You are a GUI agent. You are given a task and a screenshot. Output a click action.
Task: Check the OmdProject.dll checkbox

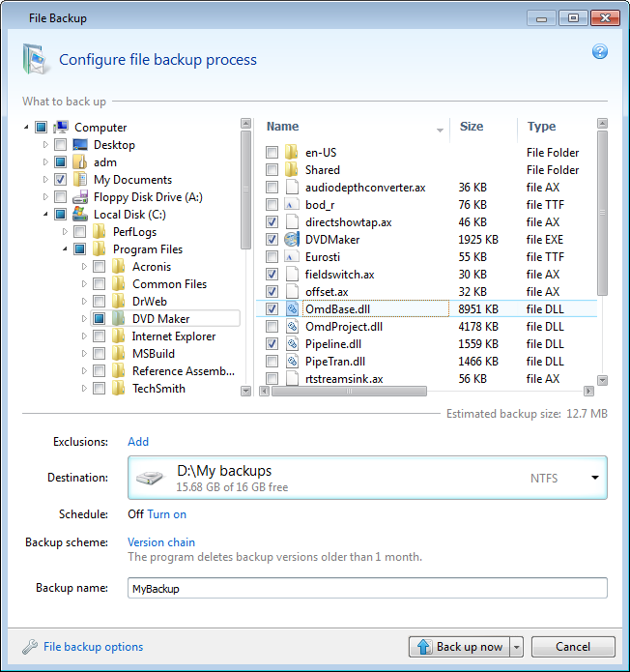[x=272, y=326]
